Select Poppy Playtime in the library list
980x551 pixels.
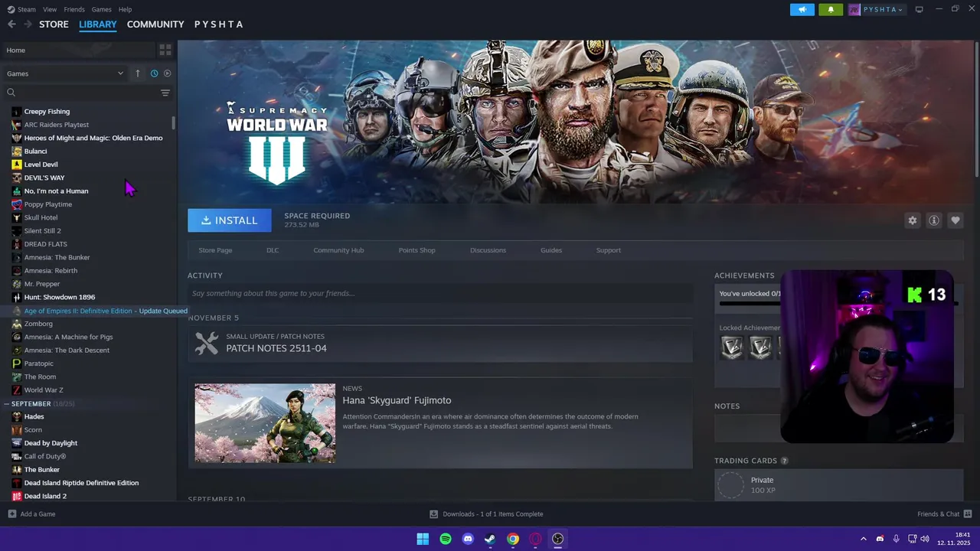click(x=48, y=204)
